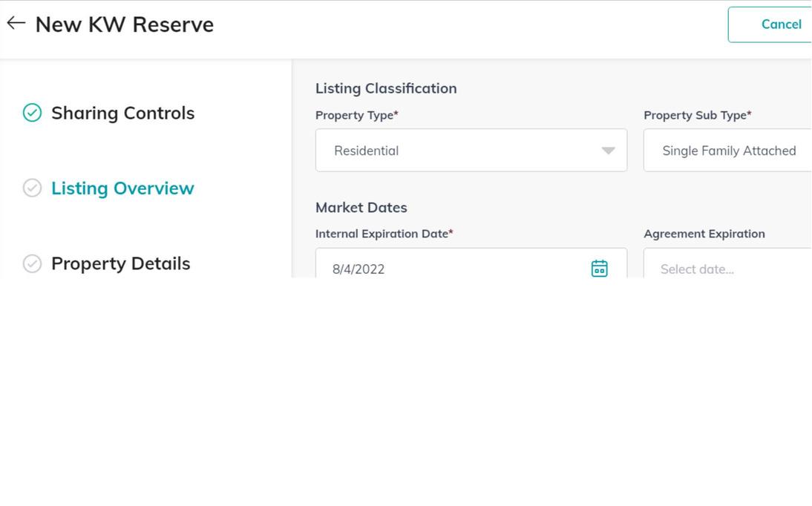Select the Listing Overview step

point(122,188)
